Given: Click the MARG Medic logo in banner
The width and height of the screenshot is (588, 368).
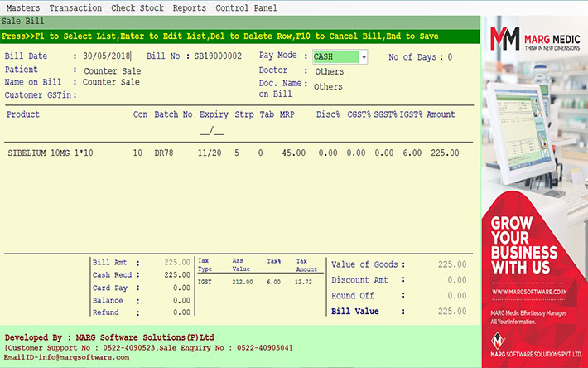Looking at the screenshot, I should click(534, 39).
